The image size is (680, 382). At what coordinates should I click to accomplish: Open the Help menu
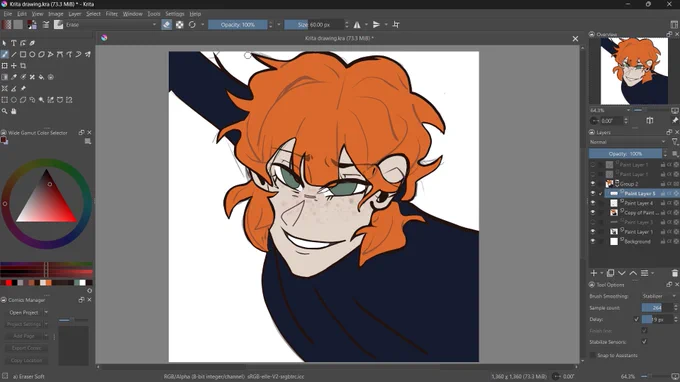pyautogui.click(x=195, y=14)
